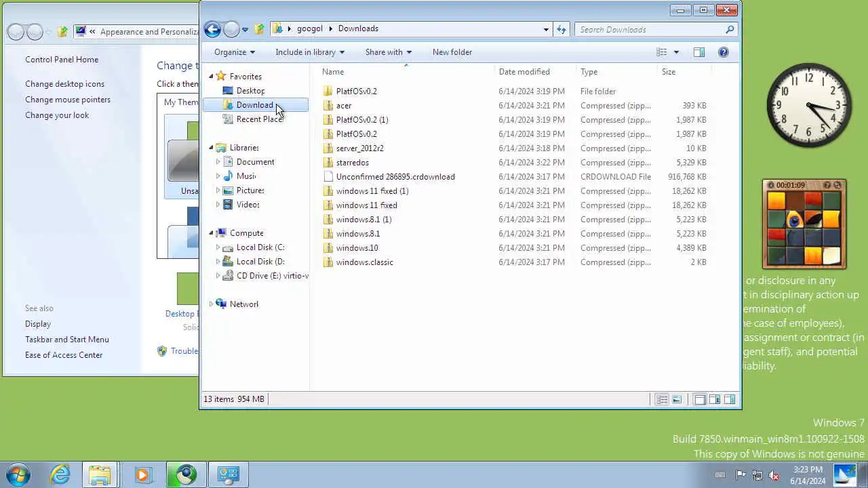Open Windows Media Player from taskbar

point(142,474)
